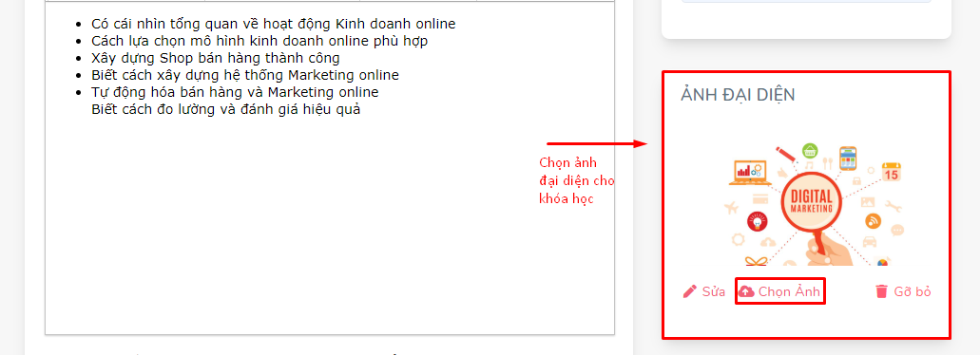Viewport: 980px width, 355px height.
Task: Click the pencil icon beside Sửa
Action: (x=690, y=291)
